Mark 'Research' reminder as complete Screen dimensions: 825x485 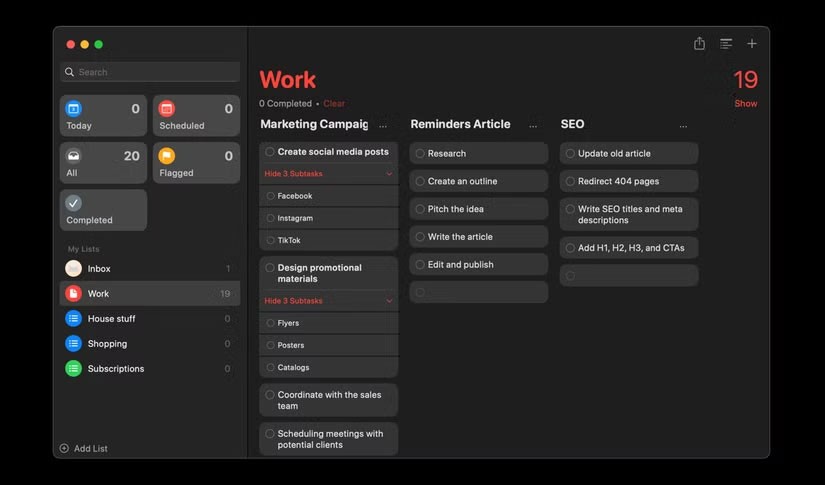pyautogui.click(x=420, y=154)
